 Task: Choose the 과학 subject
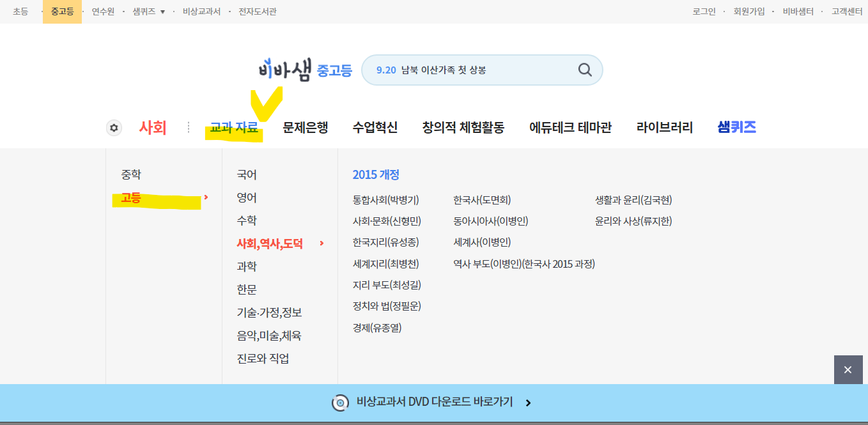(247, 267)
